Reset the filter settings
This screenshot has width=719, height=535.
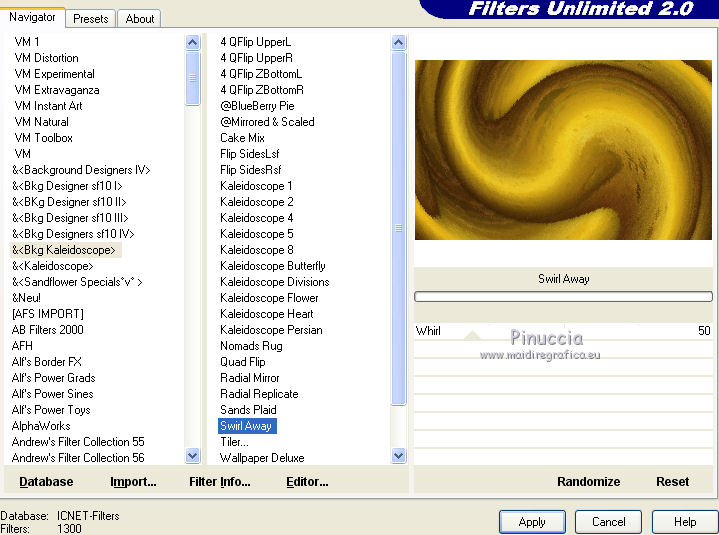tap(672, 481)
